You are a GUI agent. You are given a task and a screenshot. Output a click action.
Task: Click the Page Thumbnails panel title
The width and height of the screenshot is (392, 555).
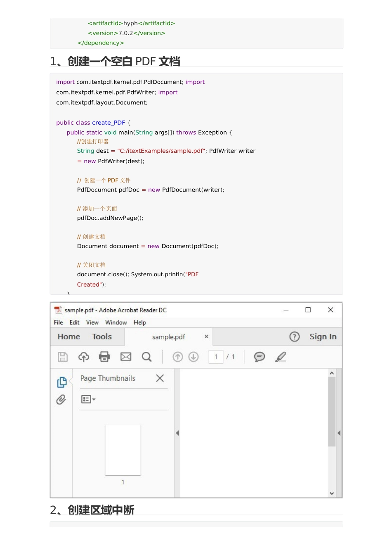pyautogui.click(x=108, y=378)
